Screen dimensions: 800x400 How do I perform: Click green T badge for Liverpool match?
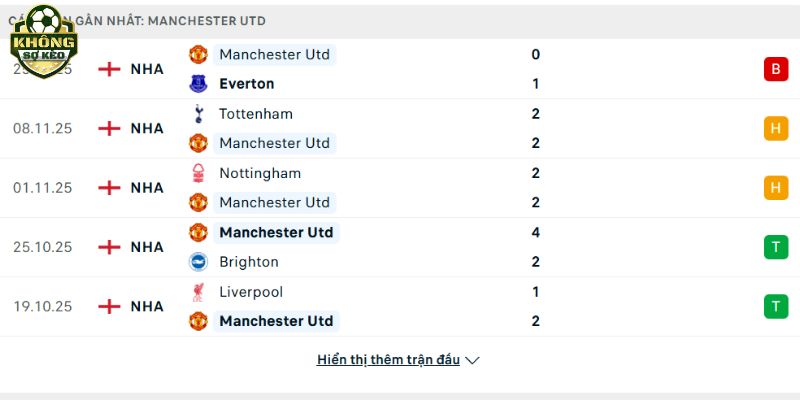[775, 306]
